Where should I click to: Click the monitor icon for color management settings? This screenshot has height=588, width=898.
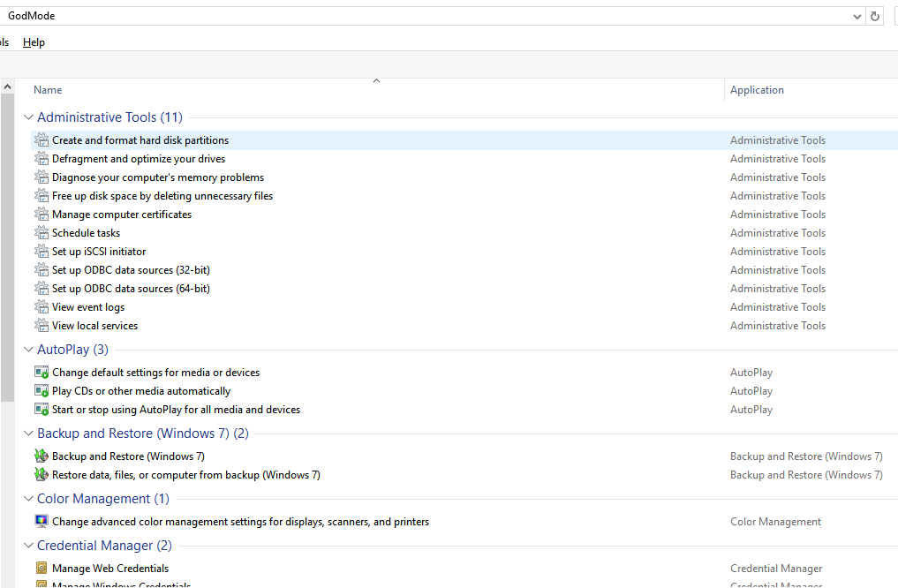[42, 522]
